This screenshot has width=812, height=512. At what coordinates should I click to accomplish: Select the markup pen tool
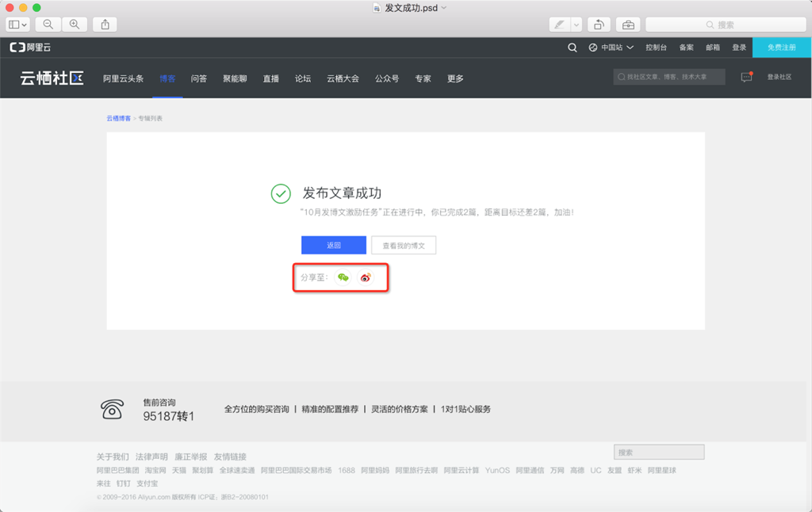pyautogui.click(x=560, y=25)
